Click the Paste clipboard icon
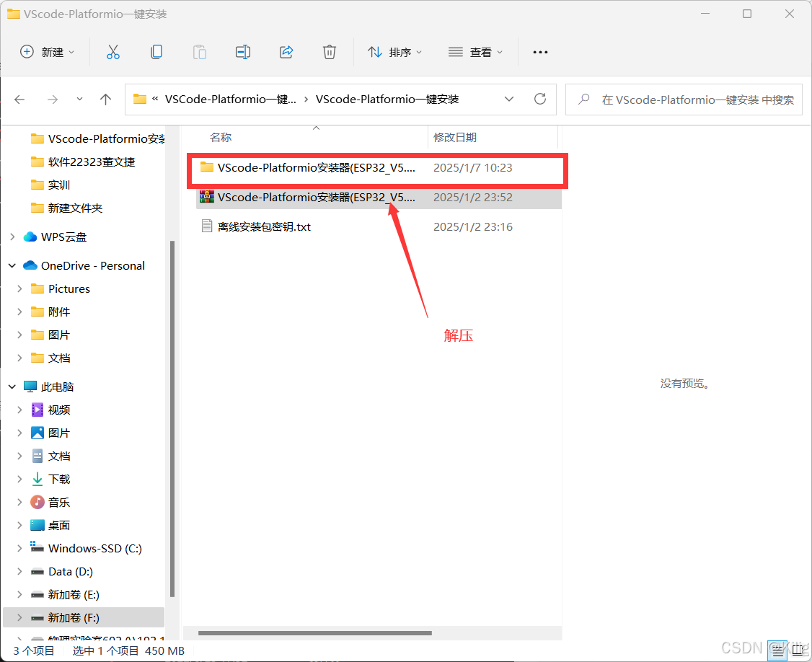Screen dimensions: 812x662 tap(199, 53)
